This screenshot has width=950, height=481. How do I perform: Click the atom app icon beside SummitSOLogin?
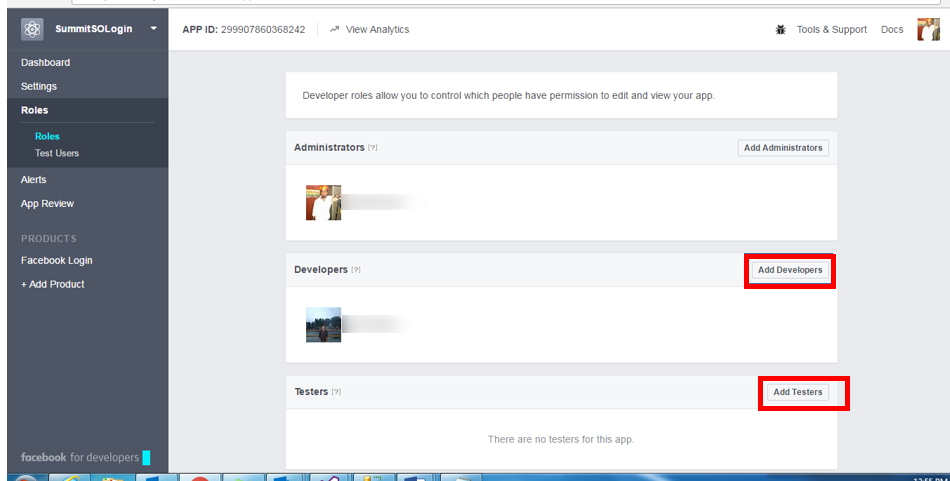coord(32,29)
